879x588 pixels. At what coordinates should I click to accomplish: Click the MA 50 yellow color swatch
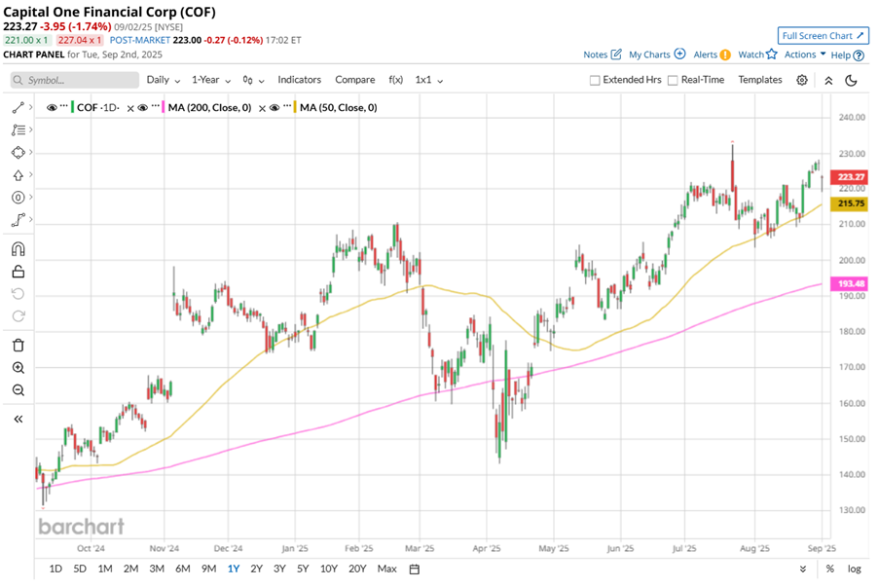click(x=295, y=107)
